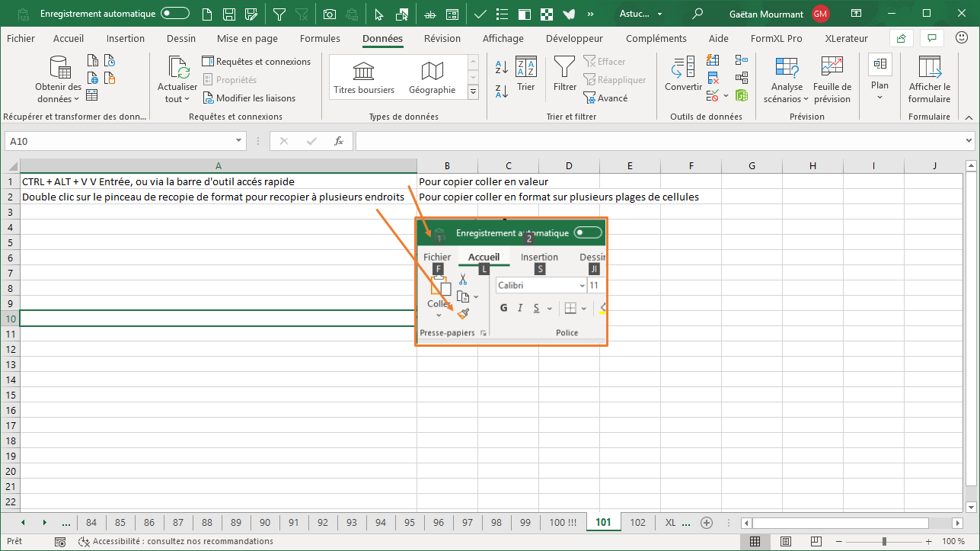This screenshot has height=551, width=980.
Task: Open Recent Sources icon
Action: click(x=110, y=61)
